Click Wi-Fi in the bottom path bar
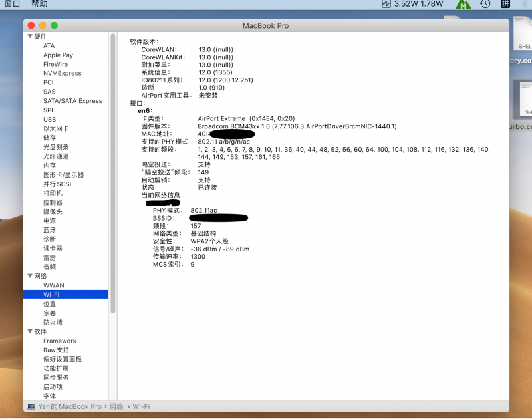The width and height of the screenshot is (532, 419). point(141,406)
